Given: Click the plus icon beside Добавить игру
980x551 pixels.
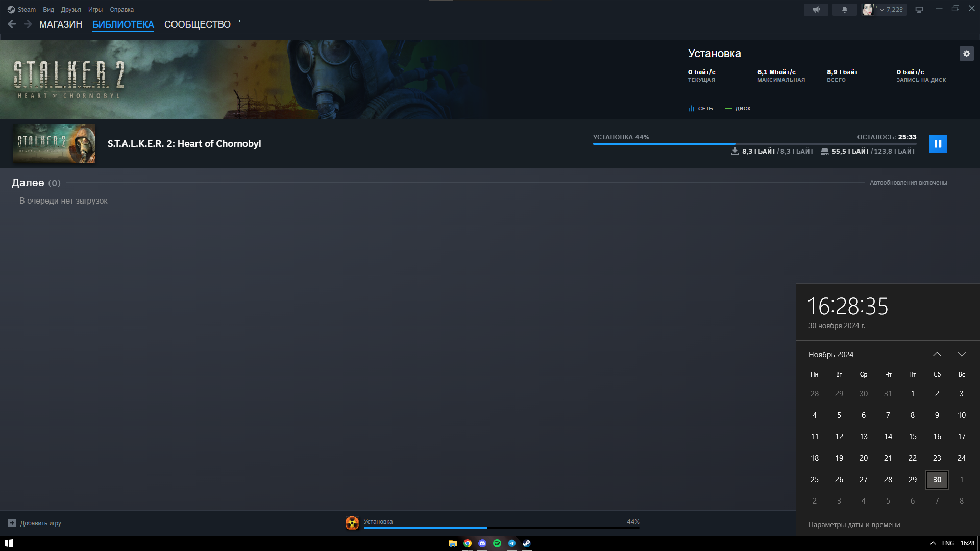Looking at the screenshot, I should (x=12, y=523).
